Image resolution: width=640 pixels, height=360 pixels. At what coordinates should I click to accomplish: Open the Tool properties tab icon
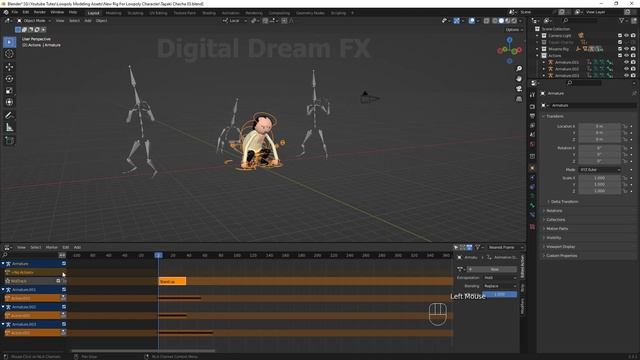(532, 95)
